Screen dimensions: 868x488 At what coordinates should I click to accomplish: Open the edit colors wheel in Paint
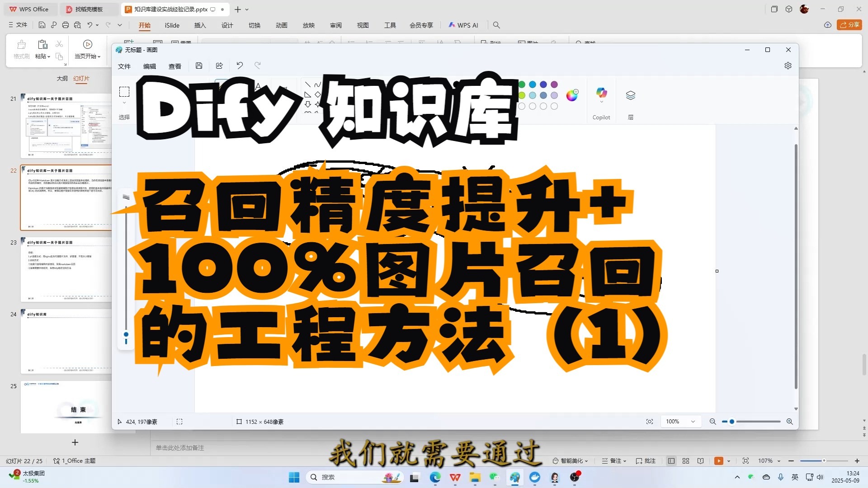pyautogui.click(x=572, y=95)
